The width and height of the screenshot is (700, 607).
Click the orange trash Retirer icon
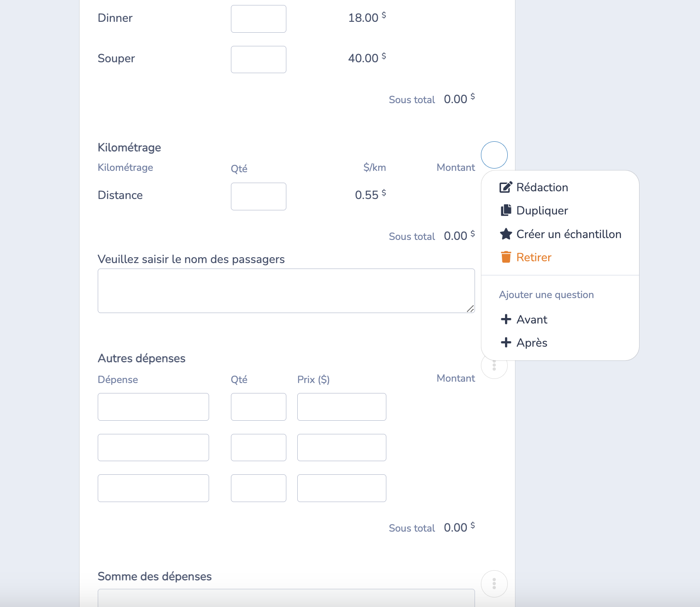(505, 257)
